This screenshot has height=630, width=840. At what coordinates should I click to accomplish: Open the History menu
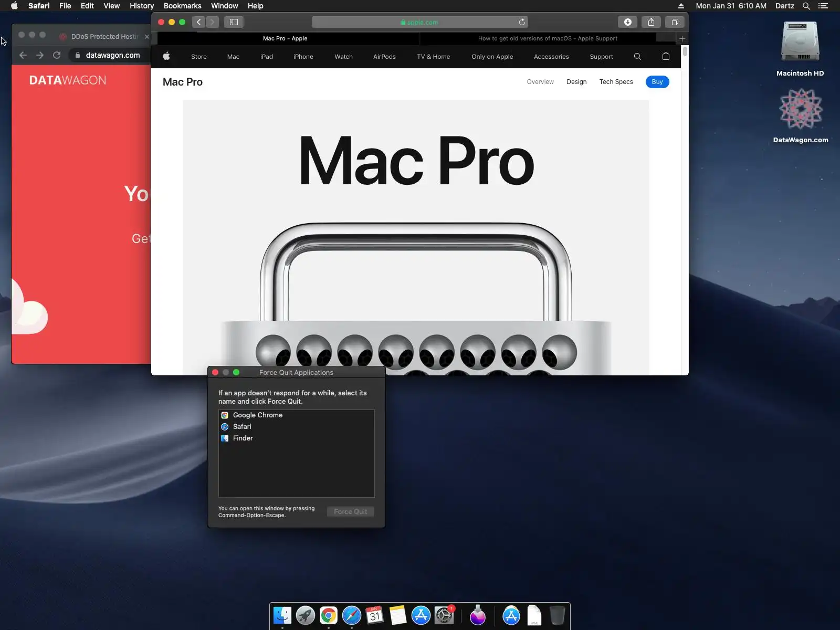(x=142, y=6)
